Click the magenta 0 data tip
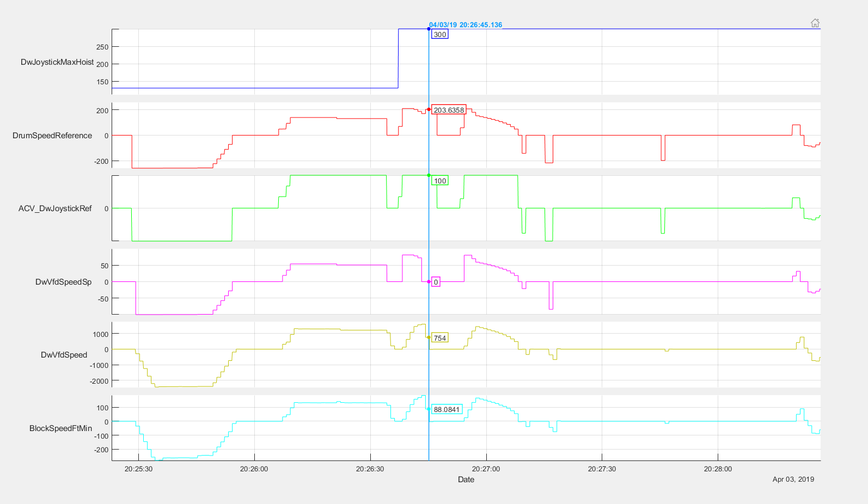868x504 pixels. click(x=436, y=282)
